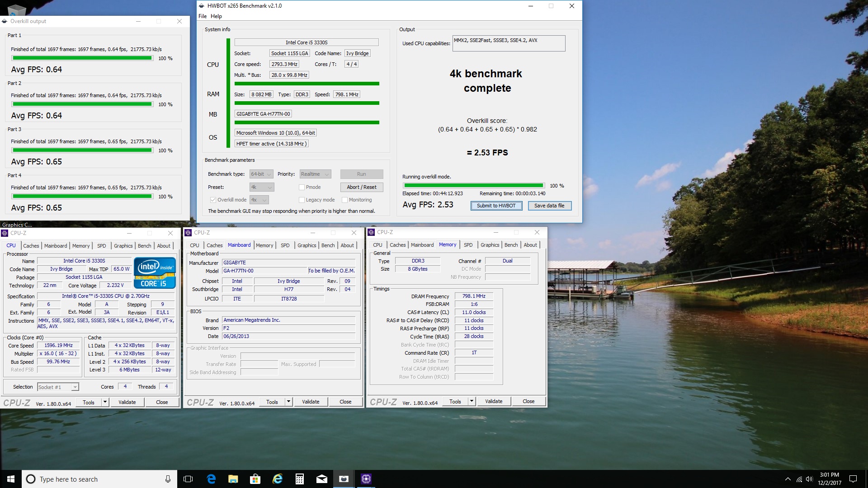Open the Socket #1 selection dropdown
This screenshot has height=488, width=868.
point(58,387)
